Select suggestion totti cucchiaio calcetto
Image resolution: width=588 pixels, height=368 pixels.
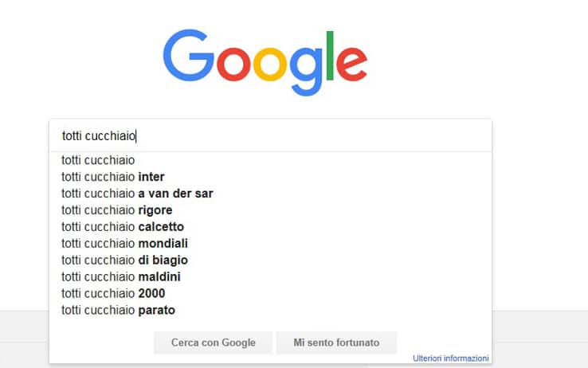270,227
